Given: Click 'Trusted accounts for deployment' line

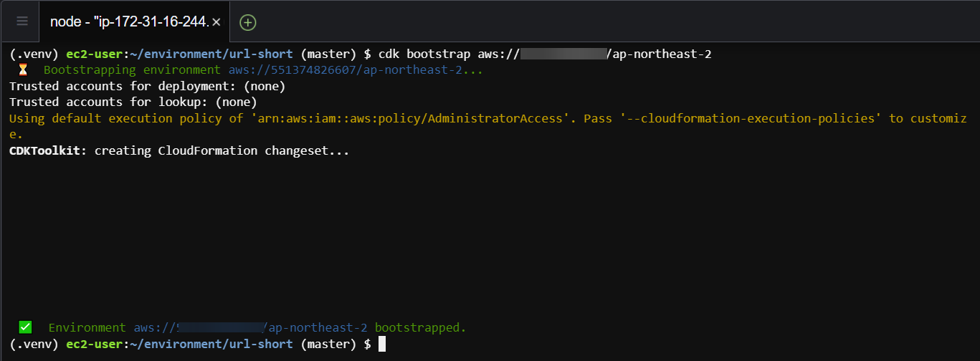Looking at the screenshot, I should [147, 86].
